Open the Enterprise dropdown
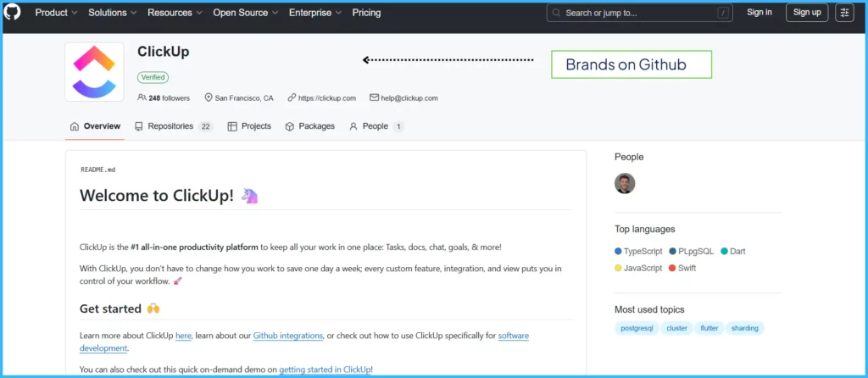The width and height of the screenshot is (868, 378). pyautogui.click(x=315, y=12)
